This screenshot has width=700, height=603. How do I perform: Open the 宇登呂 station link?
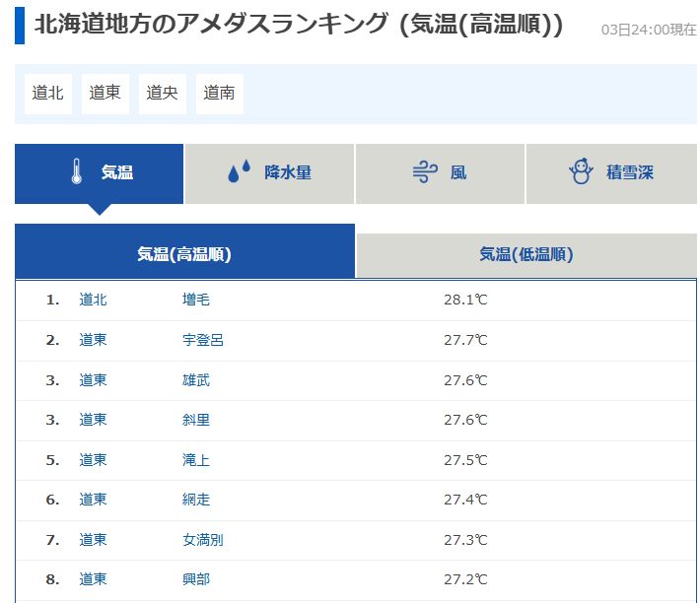click(x=203, y=340)
